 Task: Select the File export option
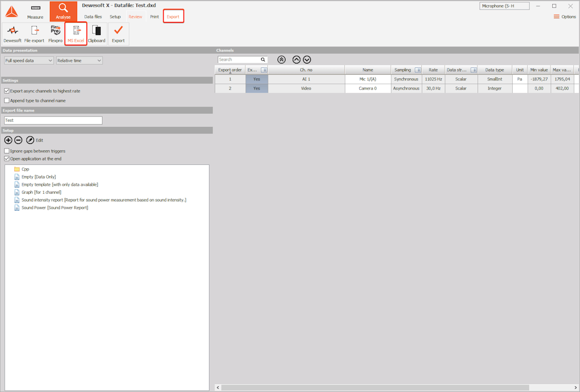(x=34, y=34)
